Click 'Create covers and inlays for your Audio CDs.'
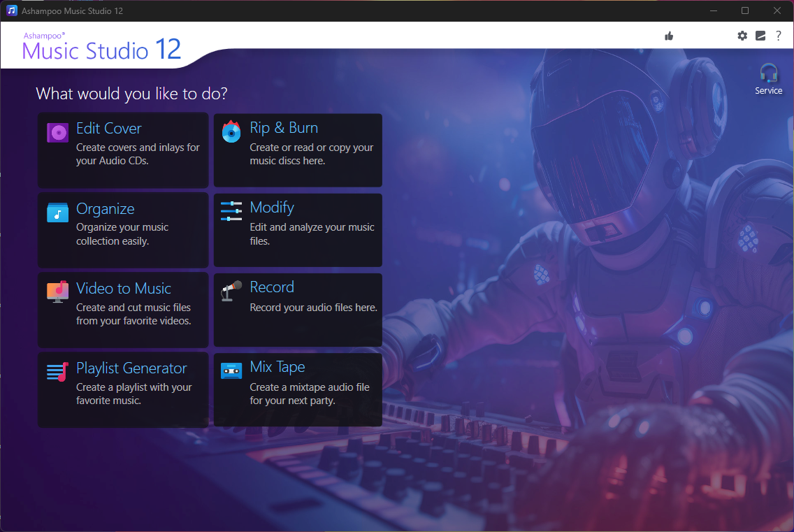794x532 pixels. (138, 154)
